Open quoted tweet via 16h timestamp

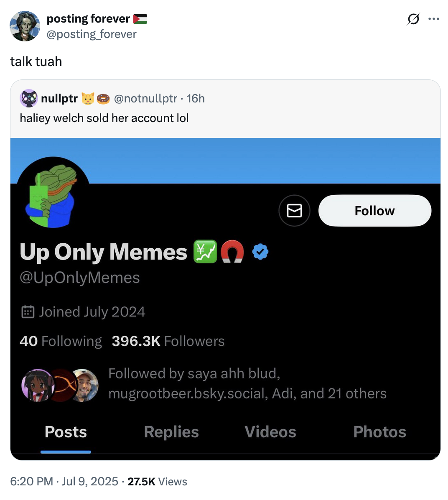pyautogui.click(x=196, y=98)
